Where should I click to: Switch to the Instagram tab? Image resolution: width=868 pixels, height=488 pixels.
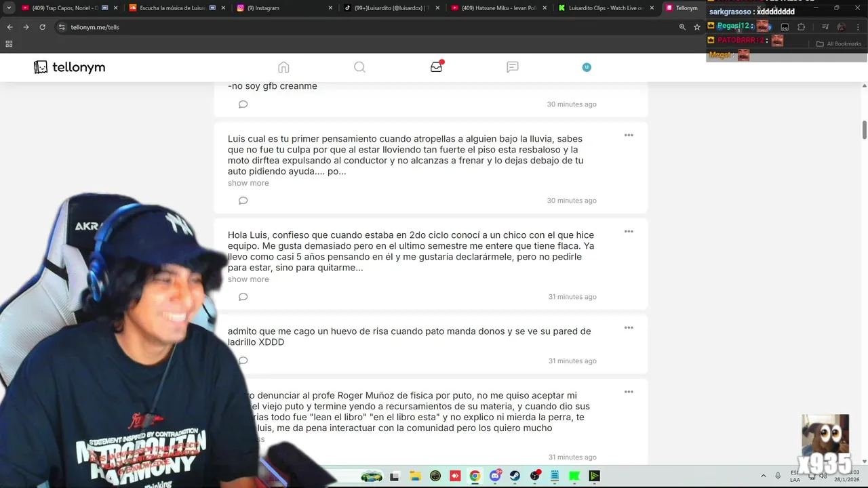pos(285,8)
